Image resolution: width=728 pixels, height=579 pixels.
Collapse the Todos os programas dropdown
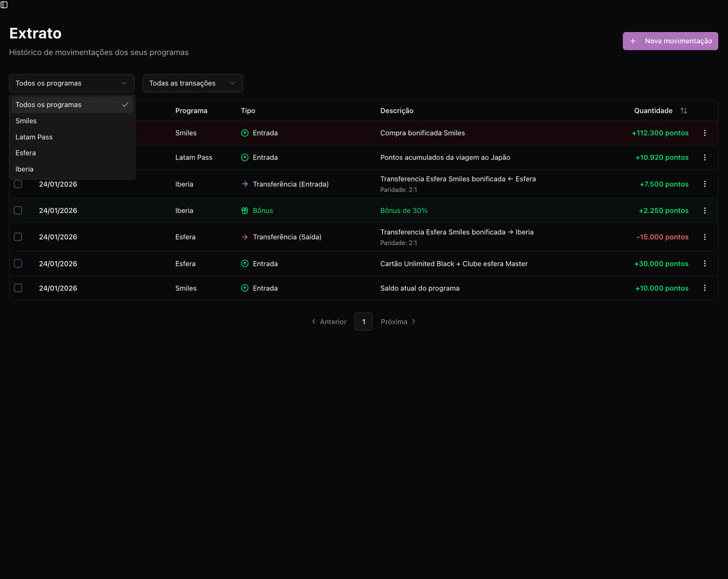[72, 83]
